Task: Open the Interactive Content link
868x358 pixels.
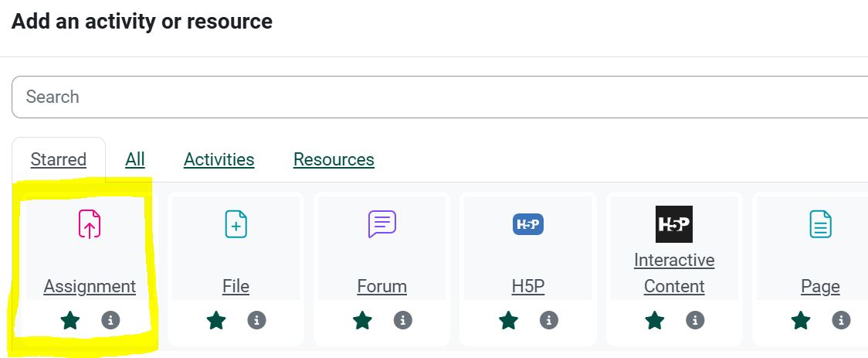Action: pyautogui.click(x=674, y=273)
